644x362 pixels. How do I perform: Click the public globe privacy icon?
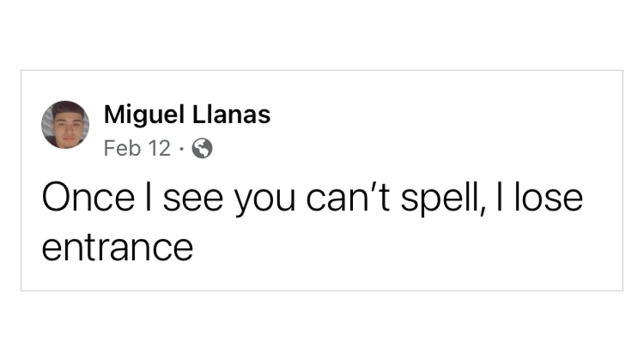tap(202, 149)
